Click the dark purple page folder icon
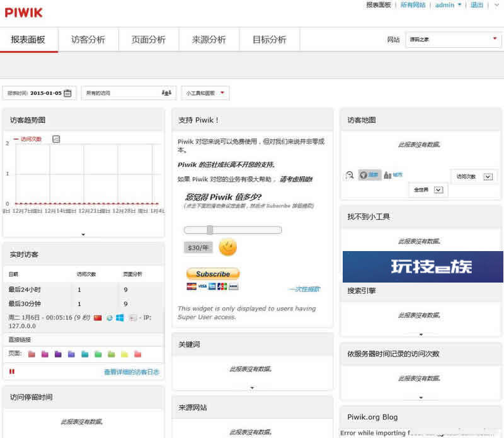The width and height of the screenshot is (504, 438). (x=58, y=354)
